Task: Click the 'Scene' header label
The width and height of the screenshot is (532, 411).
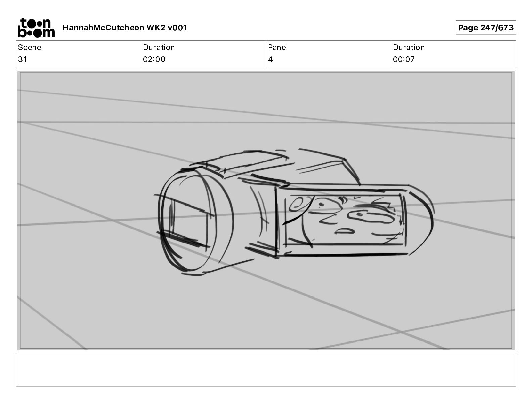Action: (x=30, y=47)
